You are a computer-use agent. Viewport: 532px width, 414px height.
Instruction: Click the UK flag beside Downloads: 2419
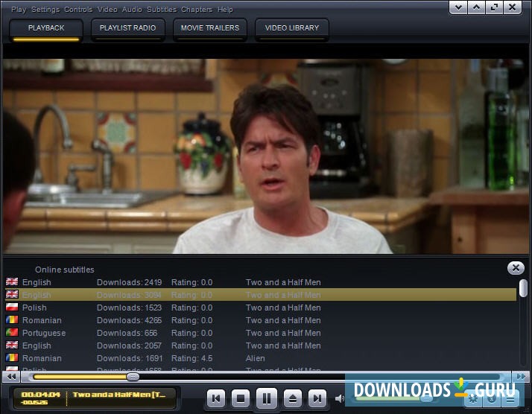coord(12,281)
